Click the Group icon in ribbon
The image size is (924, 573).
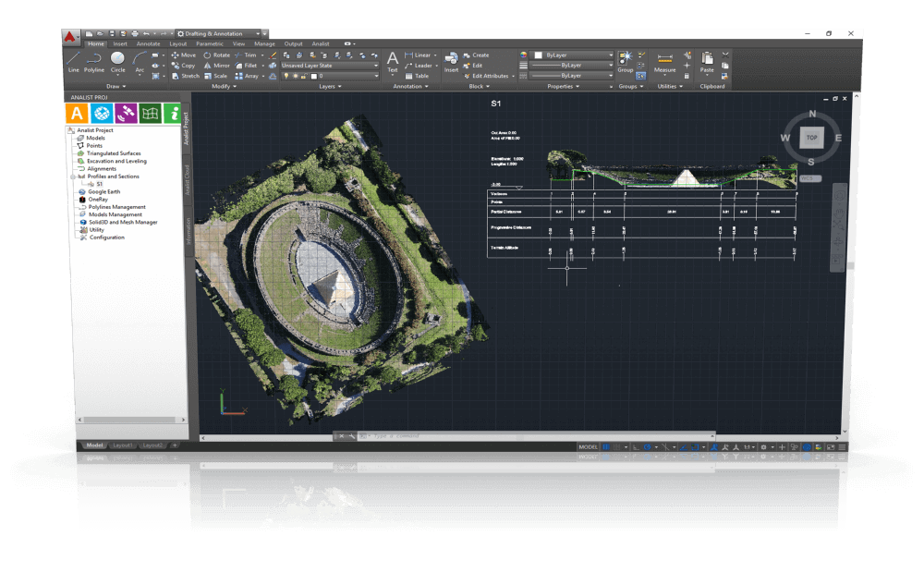tap(626, 62)
